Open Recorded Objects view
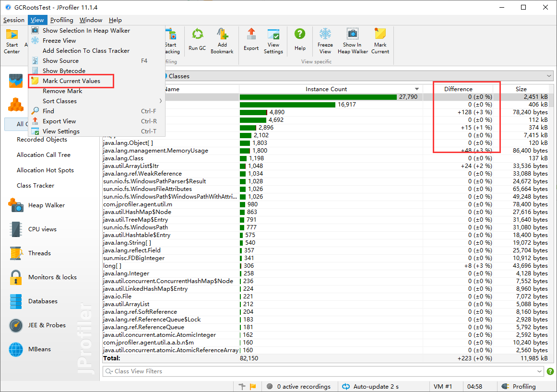 pos(42,140)
